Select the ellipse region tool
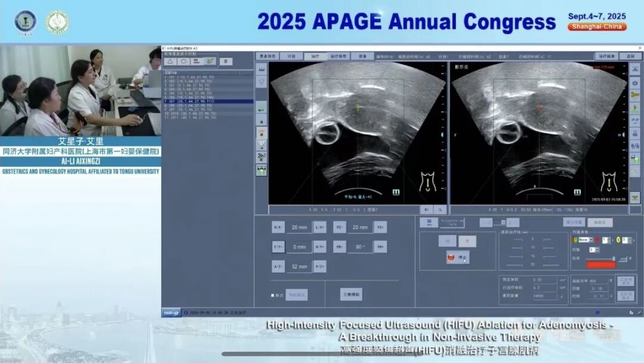The image size is (644, 363). pos(183,60)
